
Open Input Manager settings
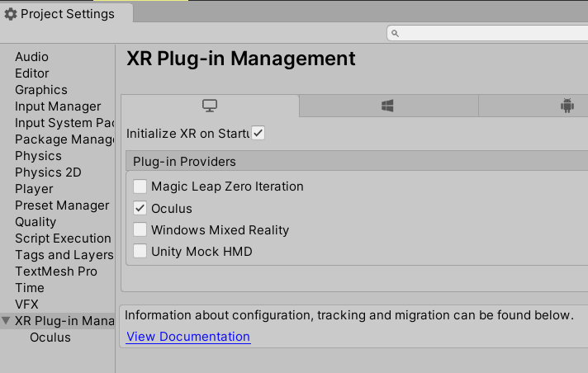click(x=58, y=106)
